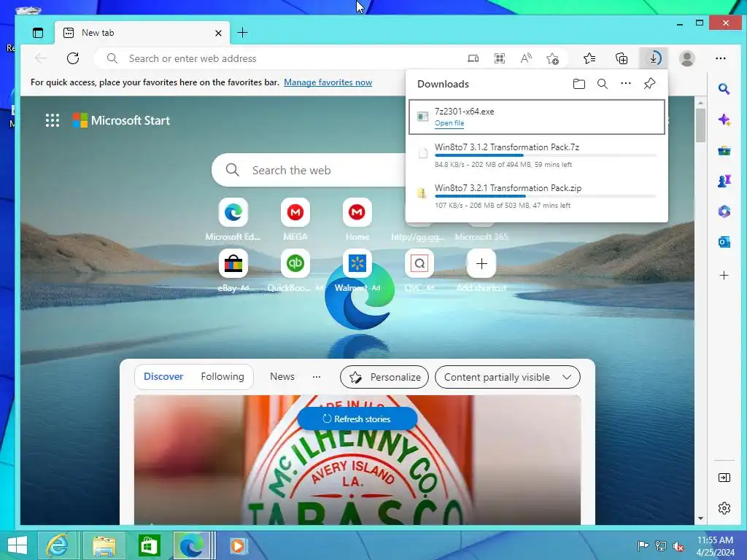Image resolution: width=747 pixels, height=560 pixels.
Task: Open the sidebar Search icon
Action: point(724,89)
